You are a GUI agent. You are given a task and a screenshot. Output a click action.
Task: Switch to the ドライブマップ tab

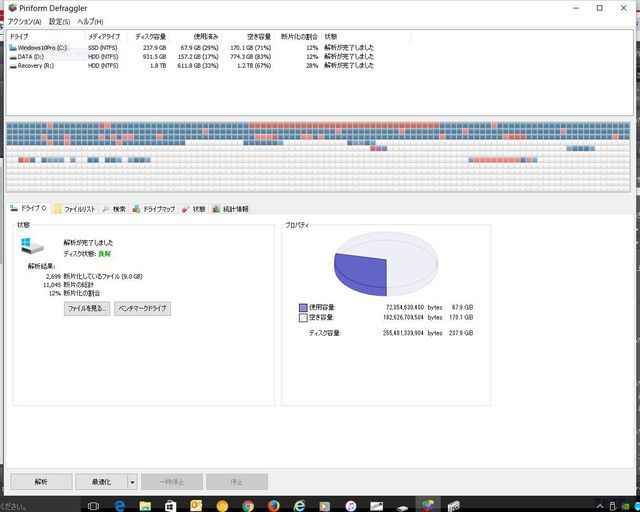tap(154, 209)
